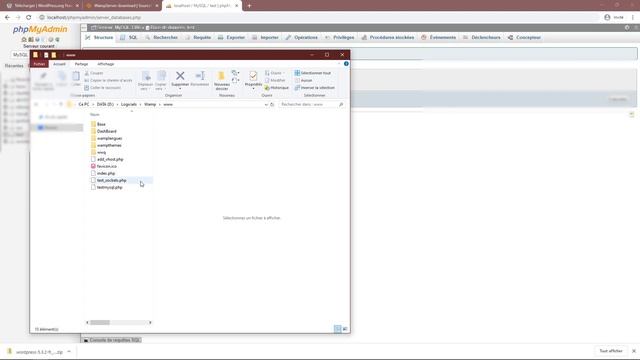Open the Concepteur tab in phpMyAdmin
The image size is (640, 360).
point(524,38)
